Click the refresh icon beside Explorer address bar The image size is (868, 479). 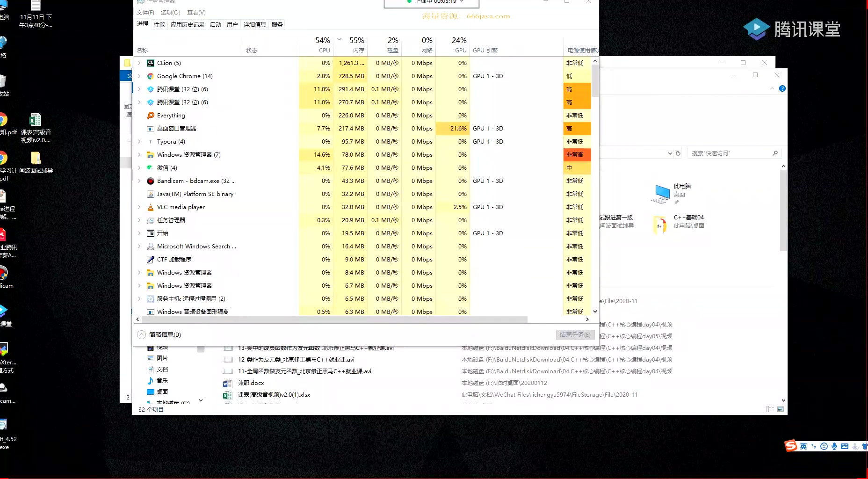(x=678, y=153)
